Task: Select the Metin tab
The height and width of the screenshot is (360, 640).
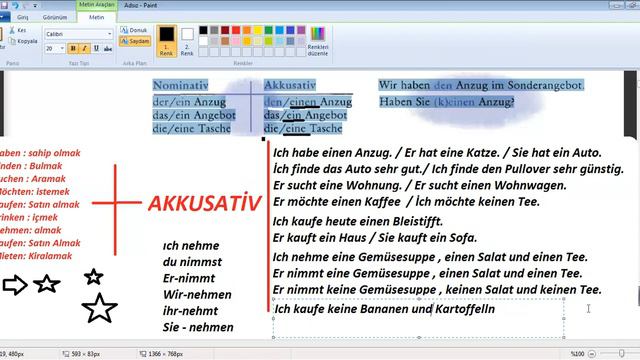Action: 97,17
